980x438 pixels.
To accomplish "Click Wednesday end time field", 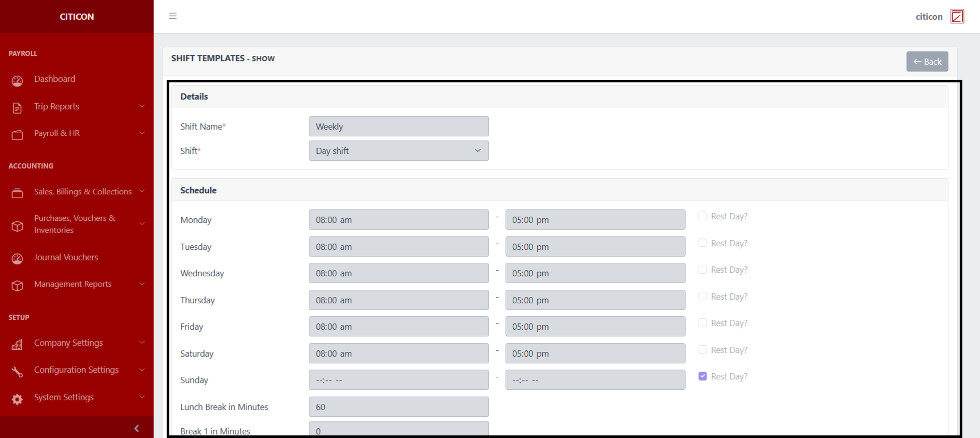I will [x=595, y=273].
